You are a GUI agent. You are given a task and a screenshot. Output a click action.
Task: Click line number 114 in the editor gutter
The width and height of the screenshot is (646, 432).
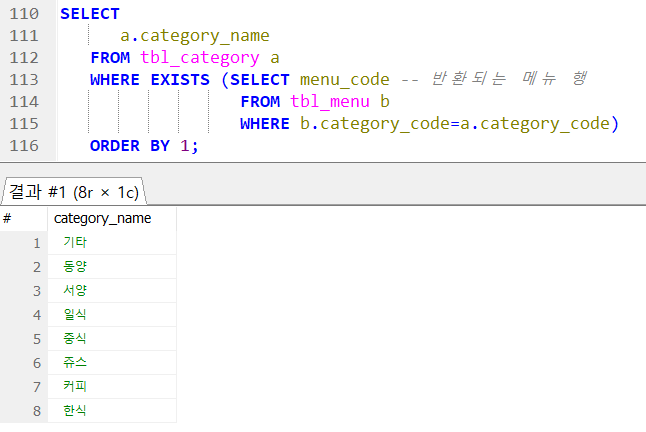pyautogui.click(x=24, y=102)
